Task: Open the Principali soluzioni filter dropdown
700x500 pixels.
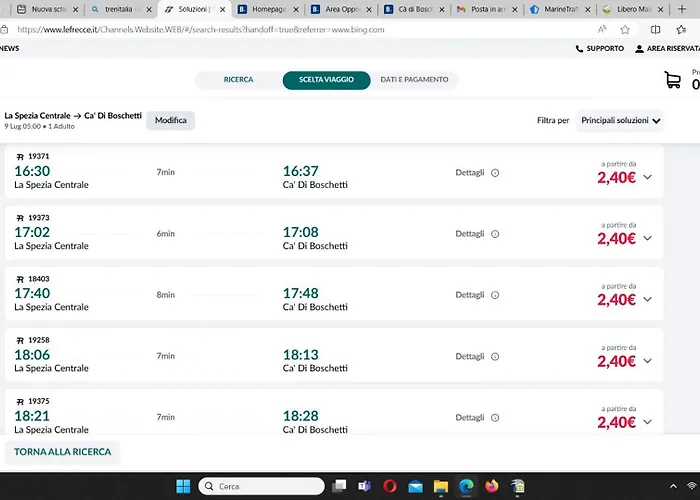Action: pos(620,121)
